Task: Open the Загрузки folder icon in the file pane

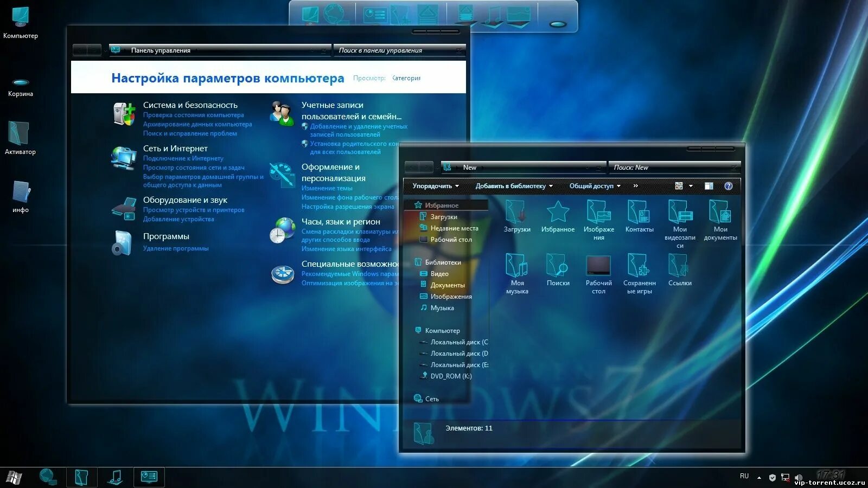Action: [x=516, y=212]
